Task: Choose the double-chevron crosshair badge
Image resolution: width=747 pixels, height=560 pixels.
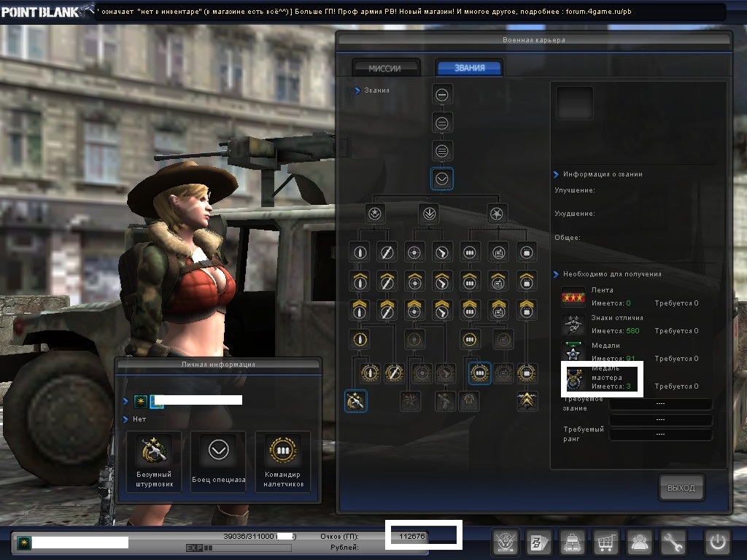Action: (x=414, y=309)
